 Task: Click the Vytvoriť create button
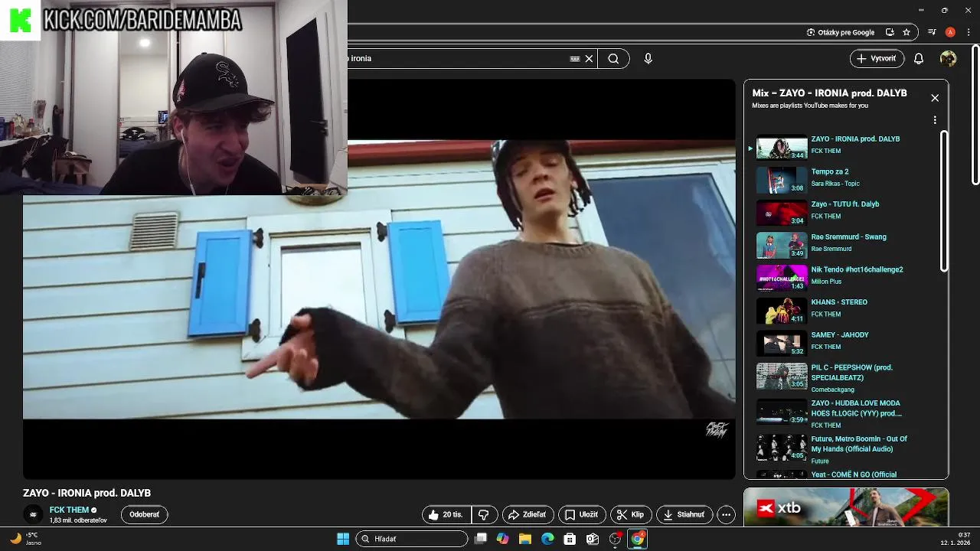tap(877, 58)
